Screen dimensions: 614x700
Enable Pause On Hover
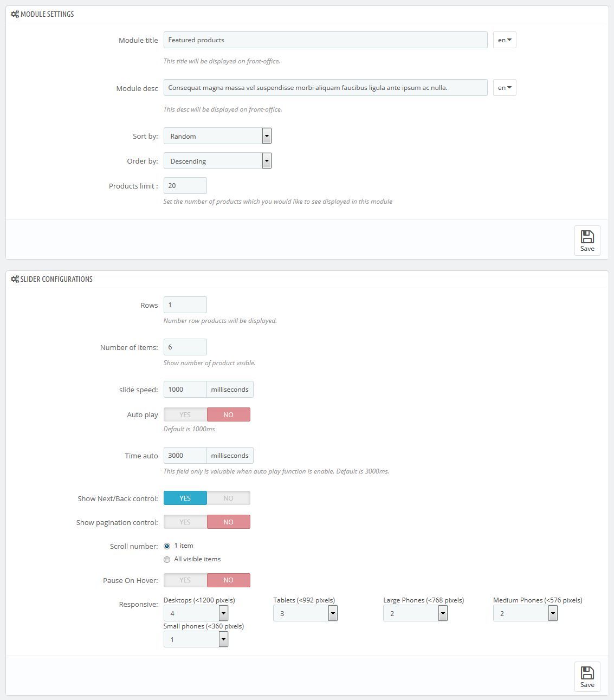pyautogui.click(x=185, y=580)
